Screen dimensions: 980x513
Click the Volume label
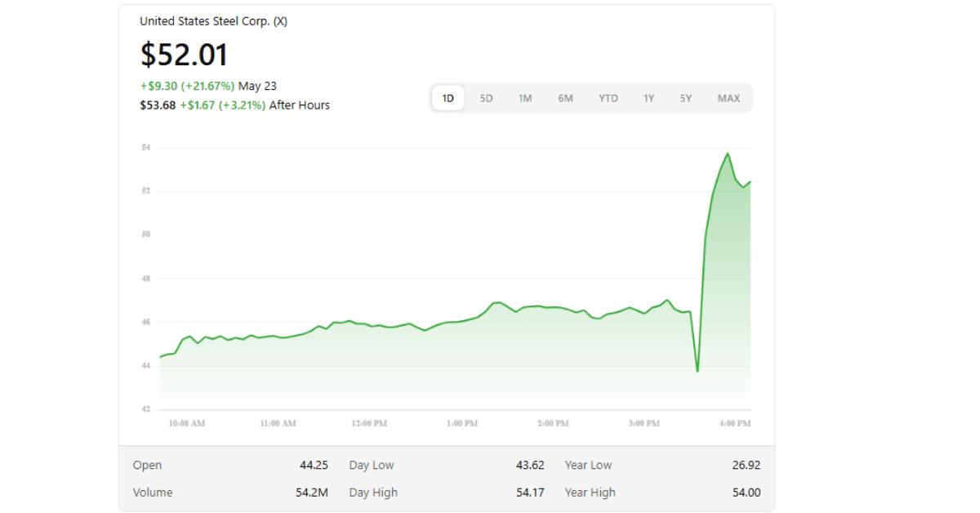pyautogui.click(x=153, y=493)
